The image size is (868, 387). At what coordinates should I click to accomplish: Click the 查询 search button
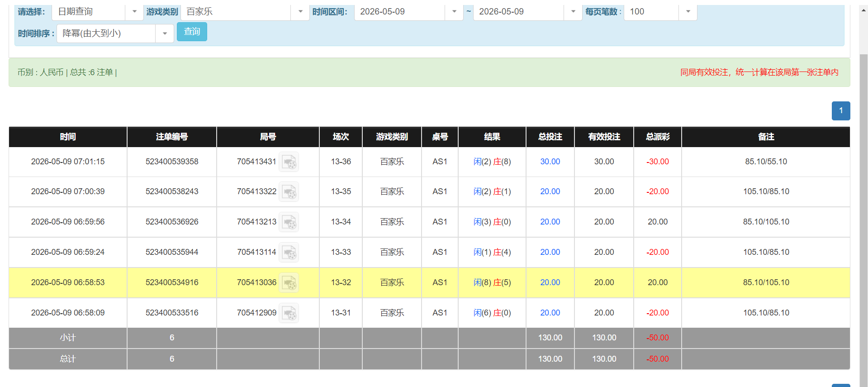pos(192,32)
